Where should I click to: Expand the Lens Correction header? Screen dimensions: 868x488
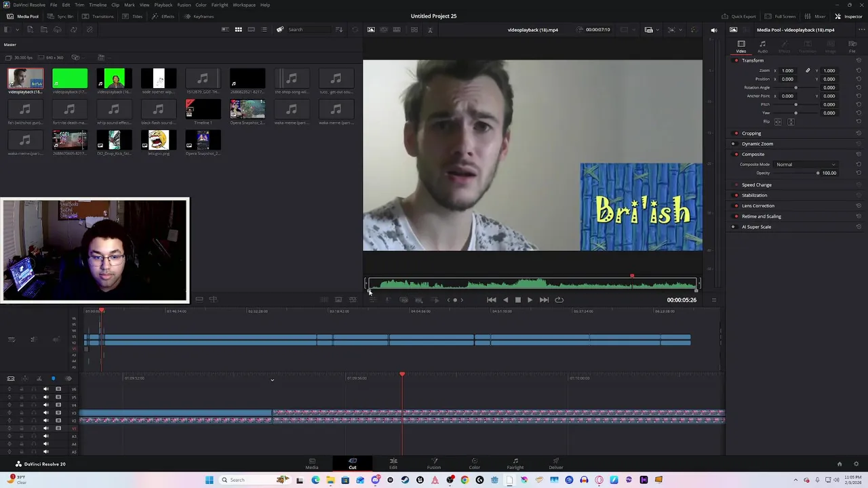click(758, 206)
